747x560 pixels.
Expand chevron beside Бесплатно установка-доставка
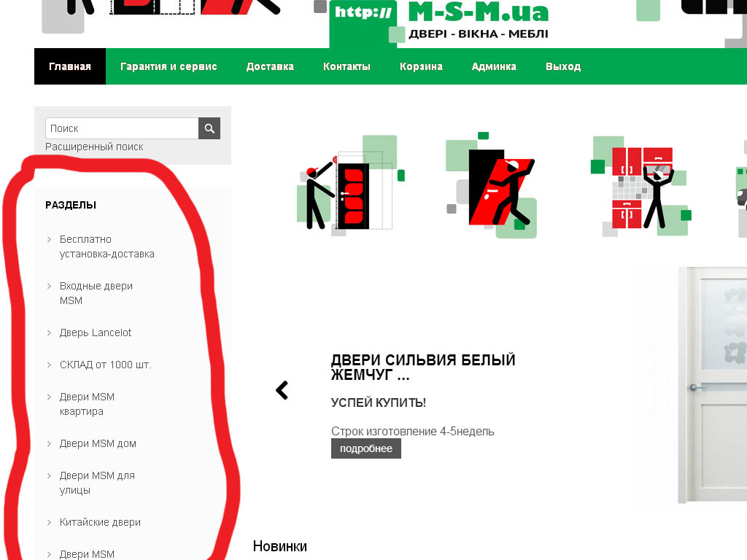[x=49, y=239]
